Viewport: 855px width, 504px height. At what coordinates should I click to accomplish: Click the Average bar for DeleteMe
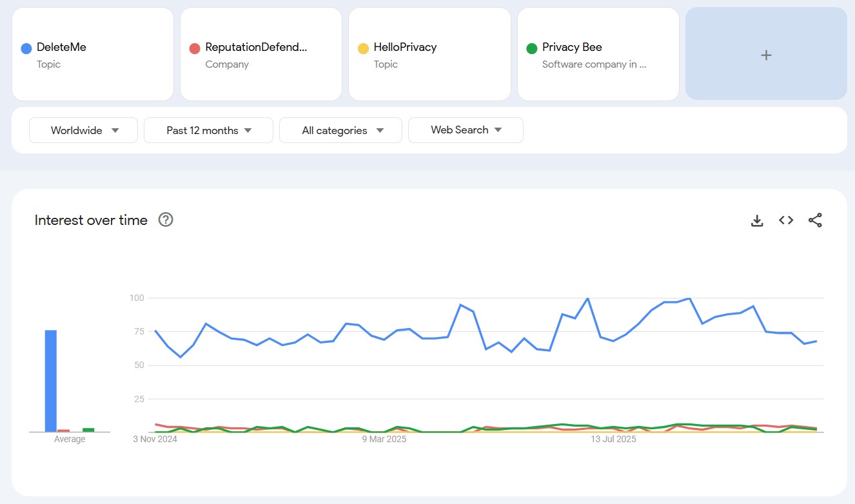tap(49, 380)
